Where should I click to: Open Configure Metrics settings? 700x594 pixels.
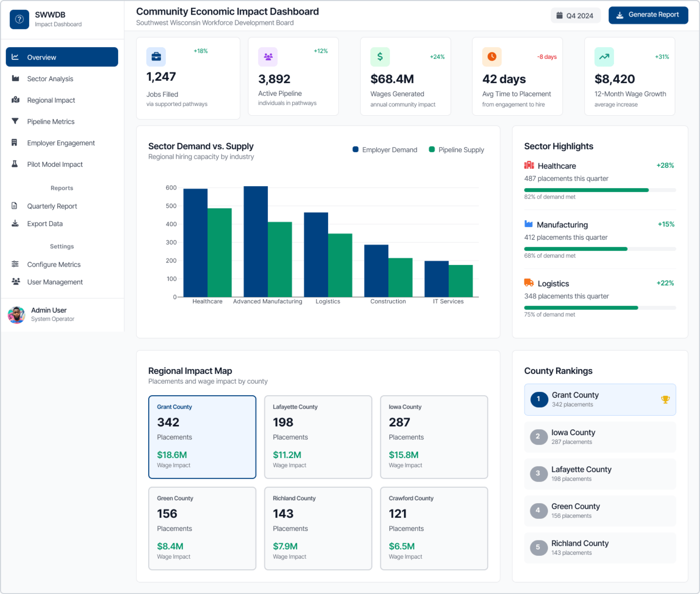click(62, 264)
